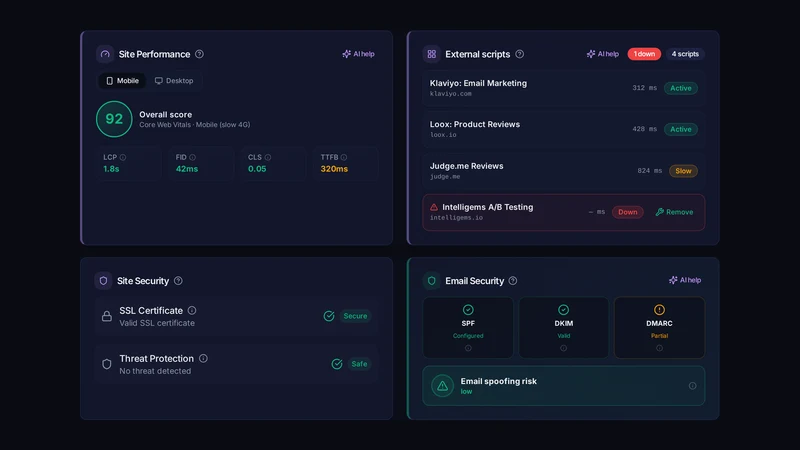Open help for External scripts

click(519, 54)
